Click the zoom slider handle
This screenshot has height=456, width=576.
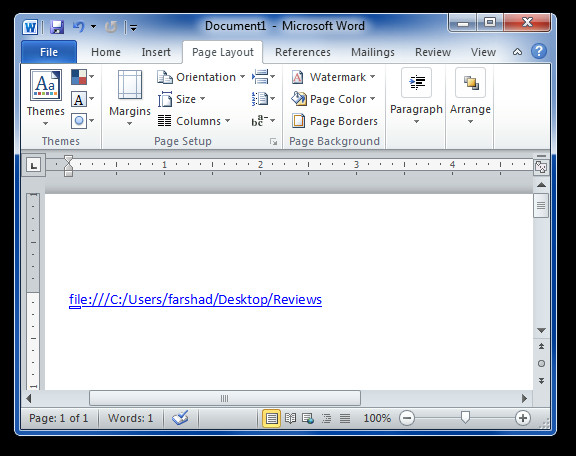(x=465, y=417)
